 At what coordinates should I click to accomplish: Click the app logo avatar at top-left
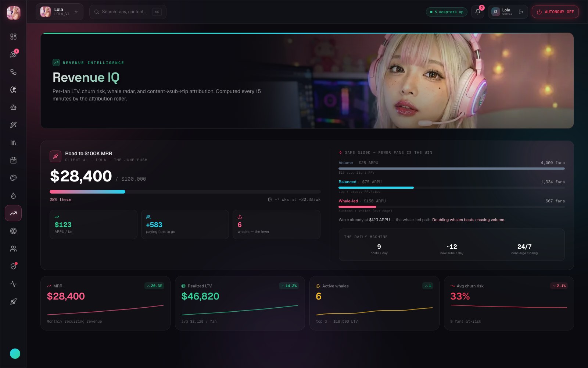click(x=14, y=13)
